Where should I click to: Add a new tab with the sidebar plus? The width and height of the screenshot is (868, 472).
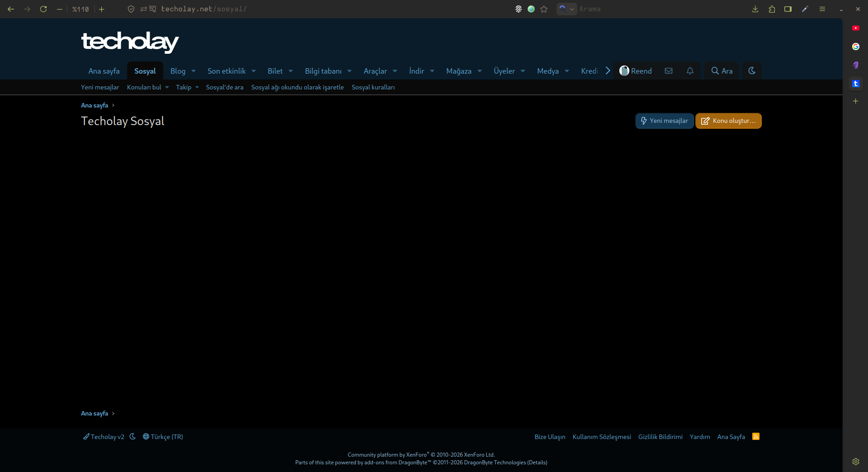point(855,101)
